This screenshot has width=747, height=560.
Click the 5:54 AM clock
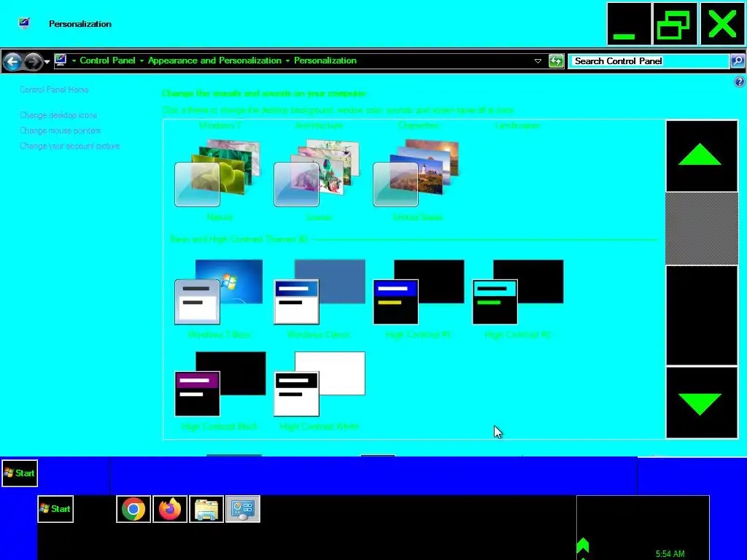[x=670, y=554]
